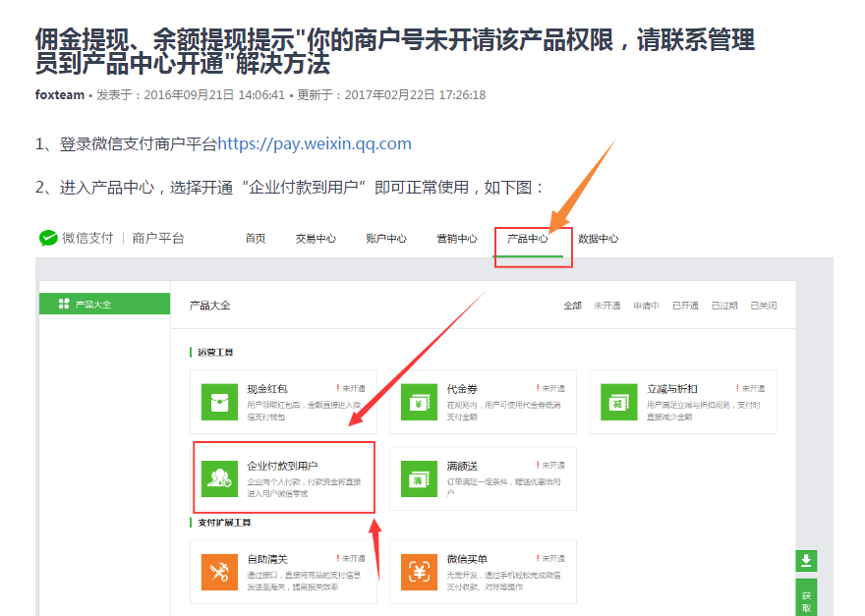This screenshot has width=865, height=616.
Task: Click the 现金红包 card title
Action: (x=267, y=389)
